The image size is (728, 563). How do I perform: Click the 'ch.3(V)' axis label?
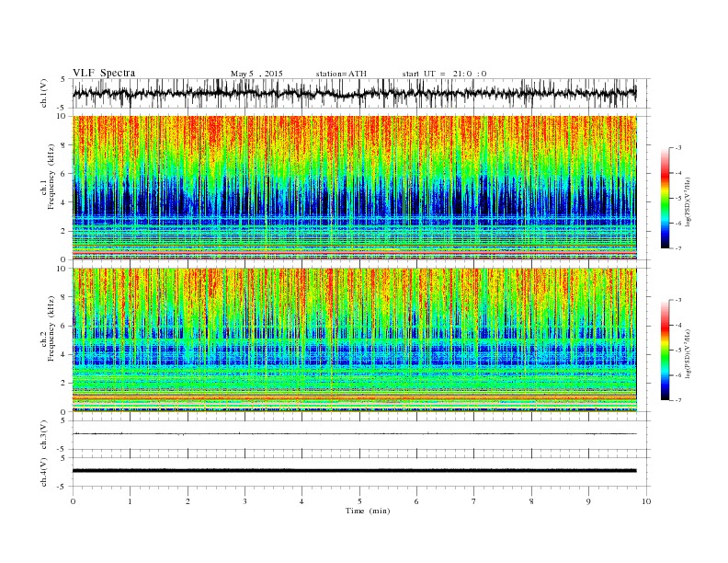point(44,435)
